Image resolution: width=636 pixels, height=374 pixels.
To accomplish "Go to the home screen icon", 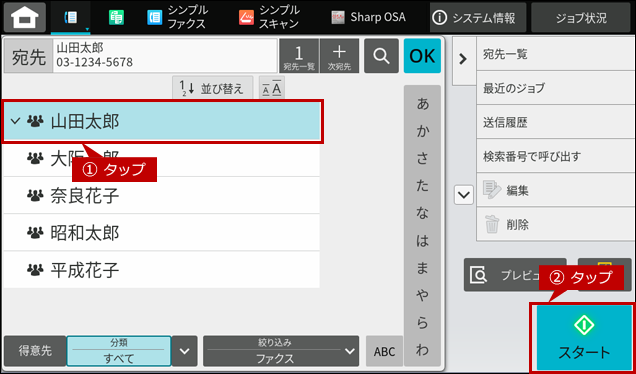I will tap(25, 17).
